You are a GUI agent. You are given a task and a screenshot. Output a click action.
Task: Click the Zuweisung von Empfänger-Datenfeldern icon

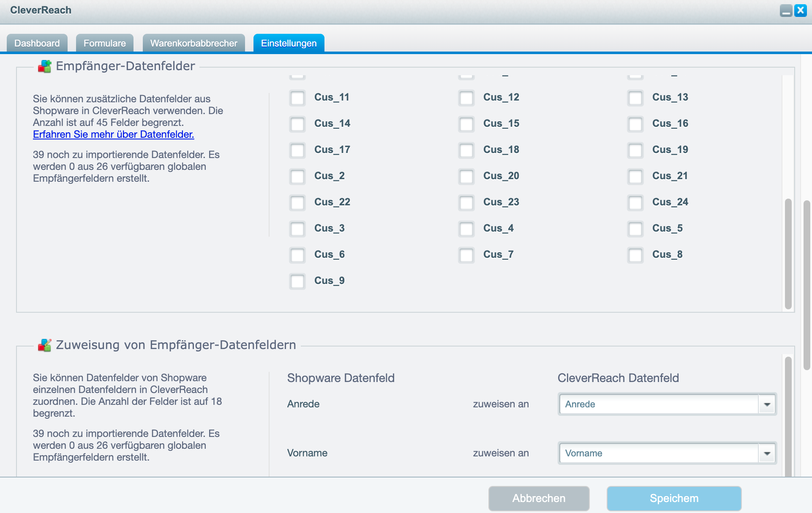coord(44,345)
